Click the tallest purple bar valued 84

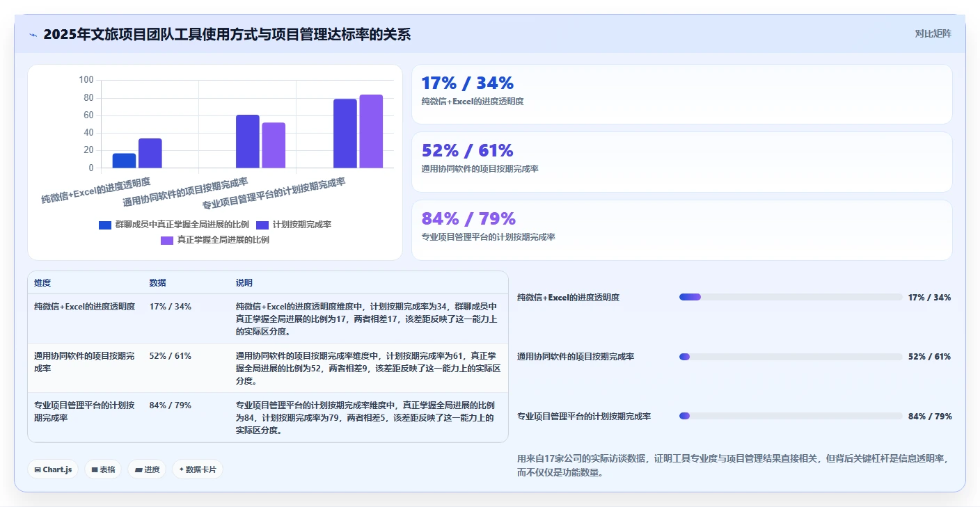coord(371,131)
